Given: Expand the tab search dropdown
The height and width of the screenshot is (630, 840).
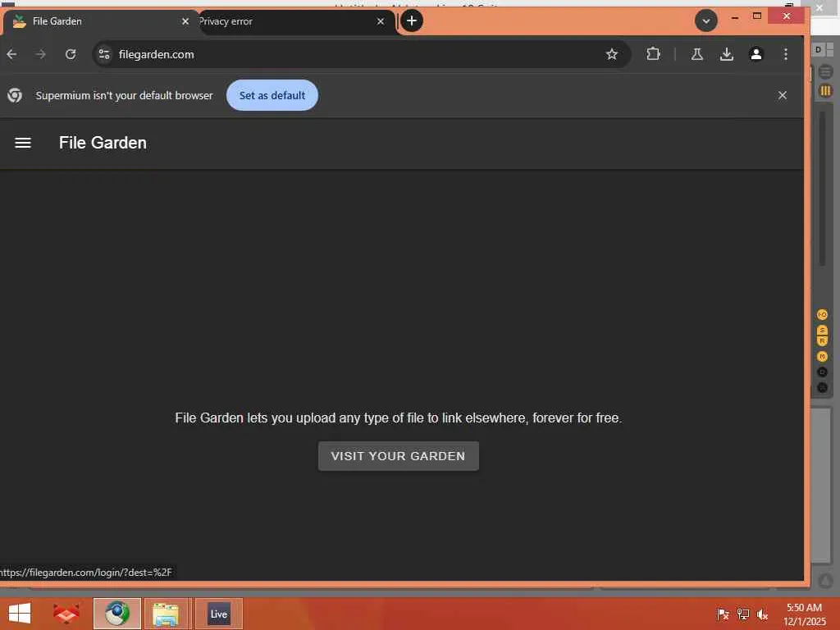Looking at the screenshot, I should [706, 21].
